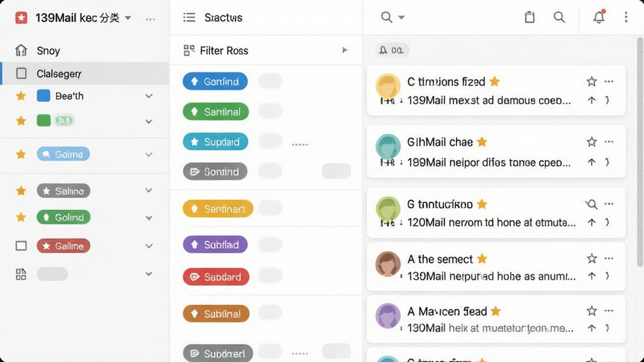Click the upload arrow on 'A the semect' message
Screen dimensions: 644x362
(591, 276)
